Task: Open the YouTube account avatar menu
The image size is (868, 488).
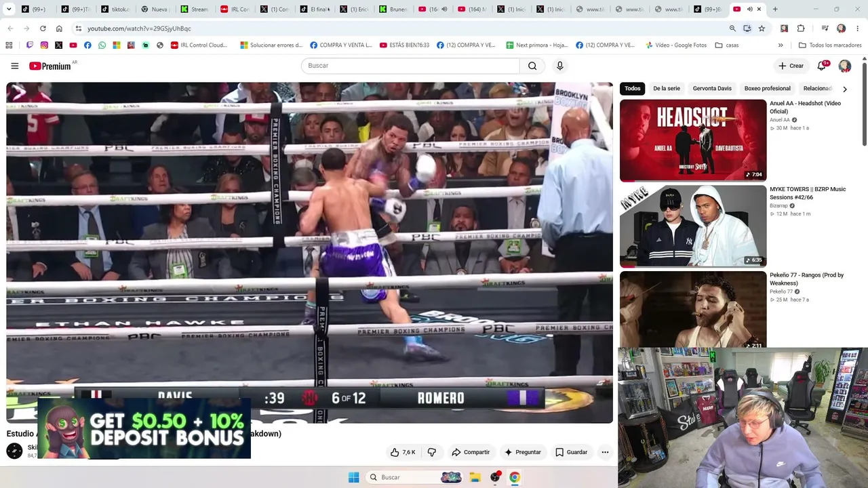Action: (x=845, y=66)
